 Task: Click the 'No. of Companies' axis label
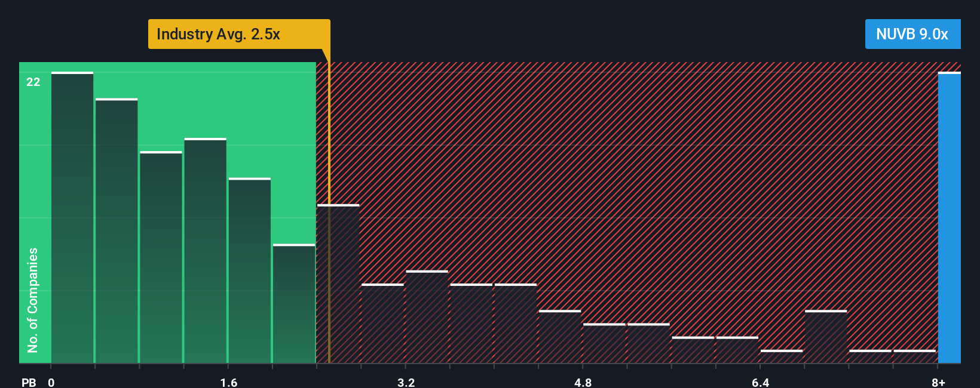[33, 300]
